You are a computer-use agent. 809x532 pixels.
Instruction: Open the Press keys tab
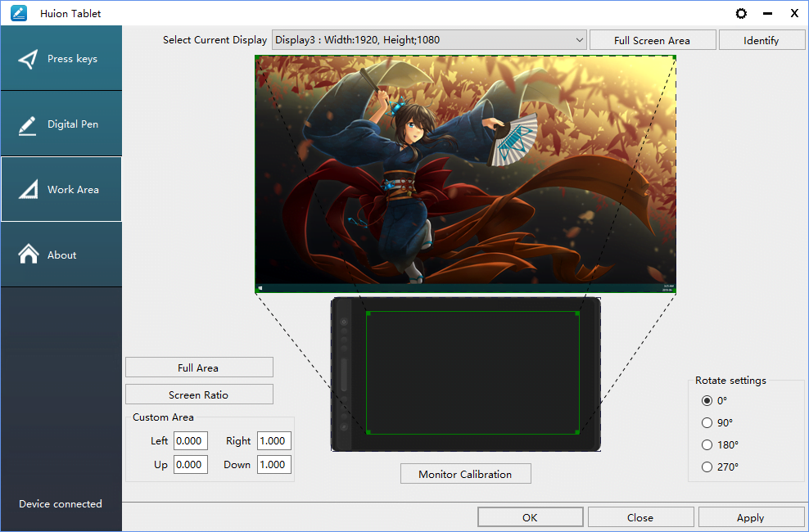coord(61,58)
